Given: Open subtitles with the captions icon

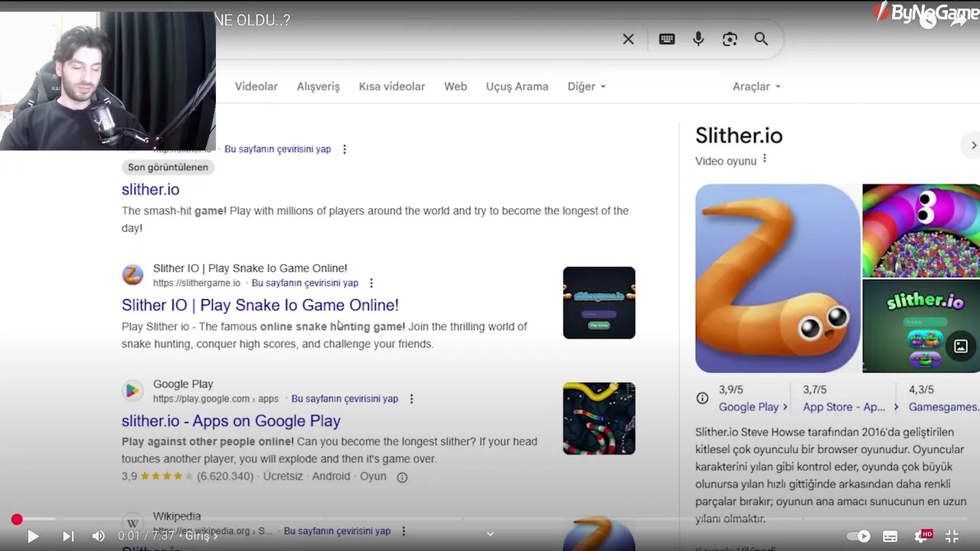Looking at the screenshot, I should 890,536.
